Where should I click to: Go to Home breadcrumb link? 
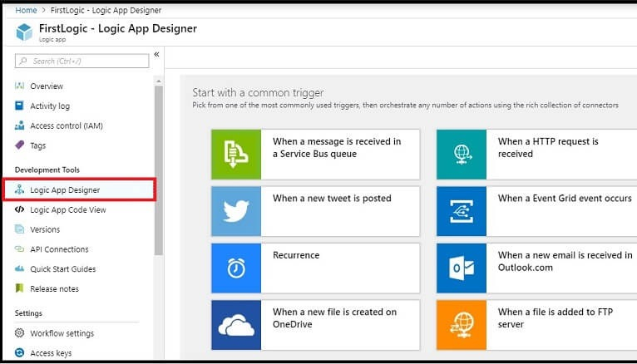click(x=26, y=10)
